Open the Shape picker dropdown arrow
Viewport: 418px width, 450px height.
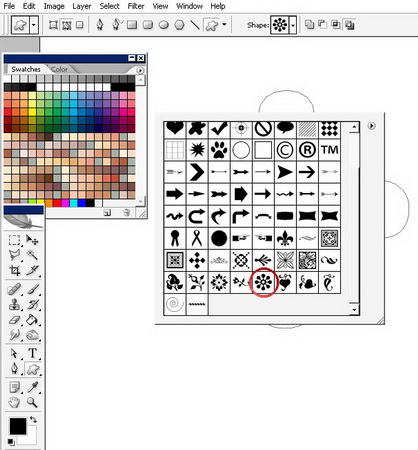[x=293, y=25]
